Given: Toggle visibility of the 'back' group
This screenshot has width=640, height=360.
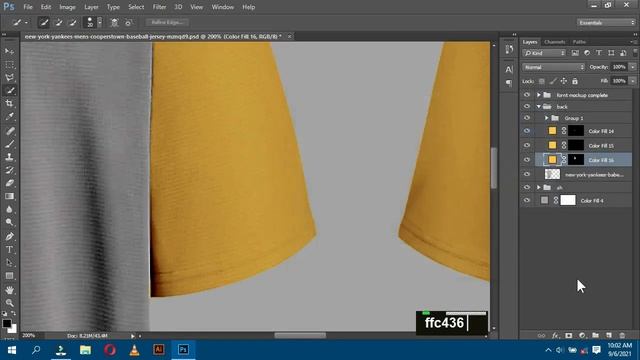Looking at the screenshot, I should point(527,106).
